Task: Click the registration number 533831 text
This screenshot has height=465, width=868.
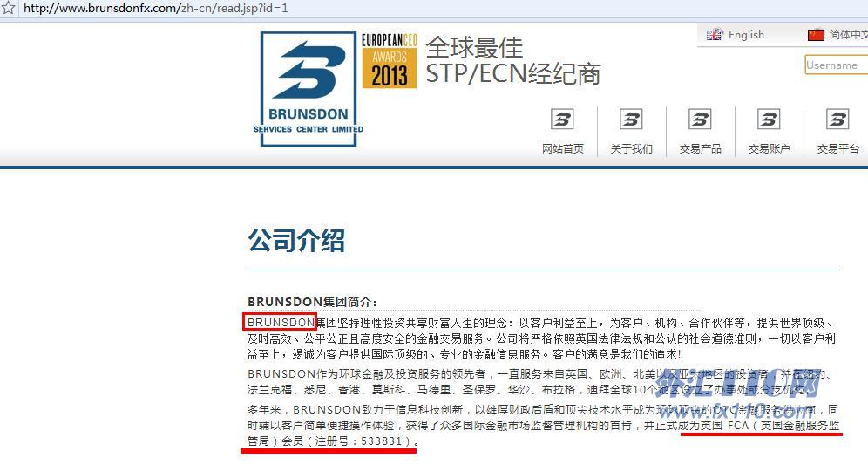Action: 382,441
